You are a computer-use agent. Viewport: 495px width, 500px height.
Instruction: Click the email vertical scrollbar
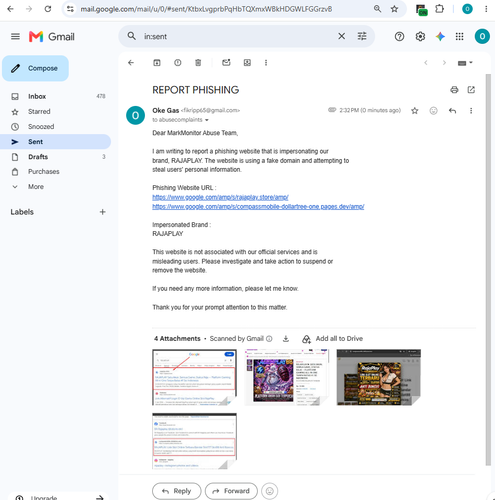[488, 269]
